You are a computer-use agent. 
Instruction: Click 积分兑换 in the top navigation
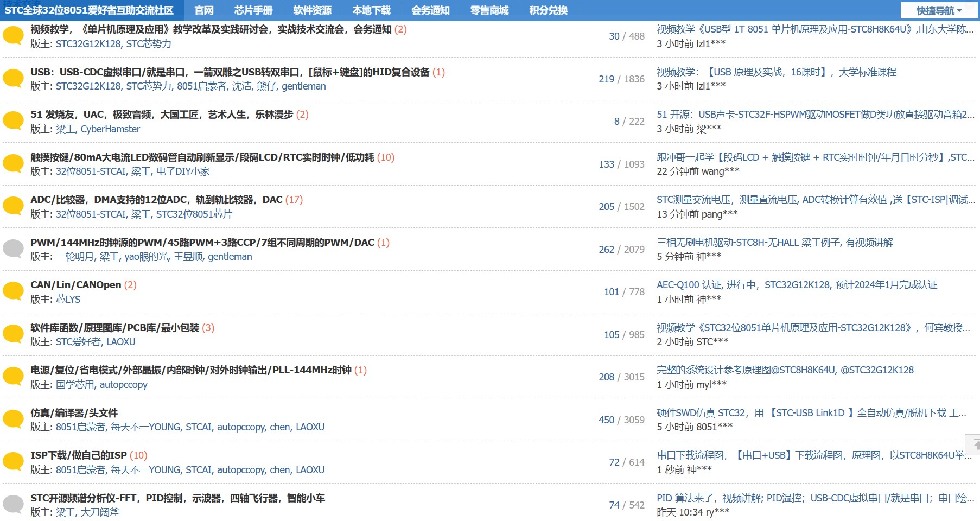coord(549,10)
